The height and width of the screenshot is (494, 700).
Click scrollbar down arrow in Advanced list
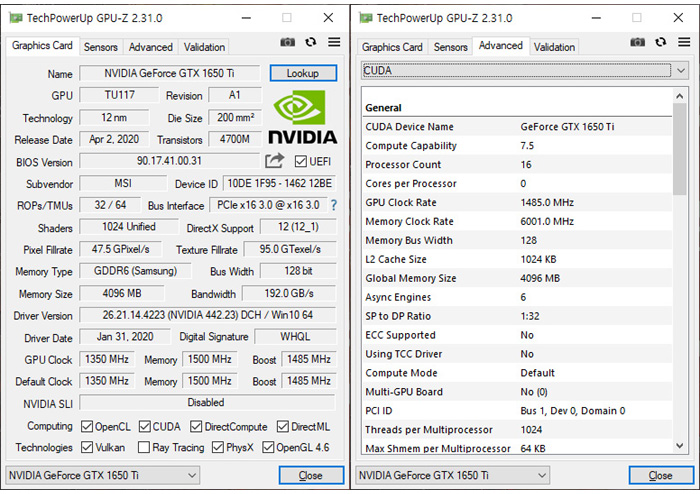click(679, 446)
